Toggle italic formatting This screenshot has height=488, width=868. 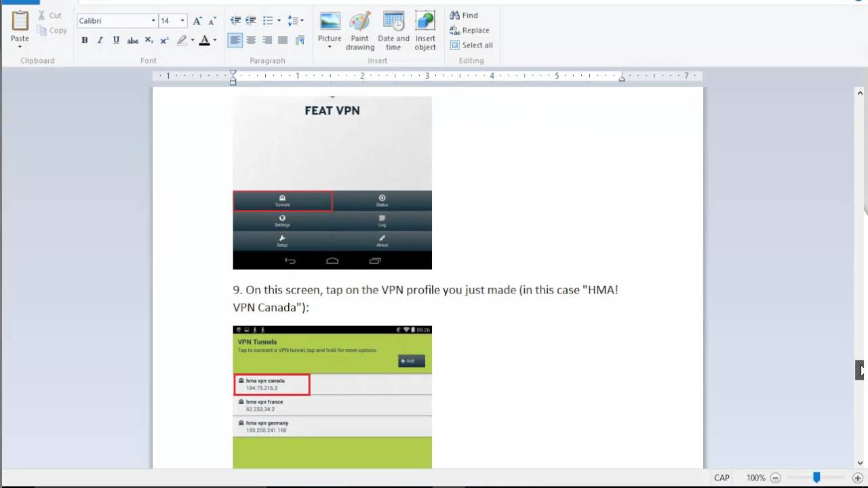pyautogui.click(x=100, y=40)
